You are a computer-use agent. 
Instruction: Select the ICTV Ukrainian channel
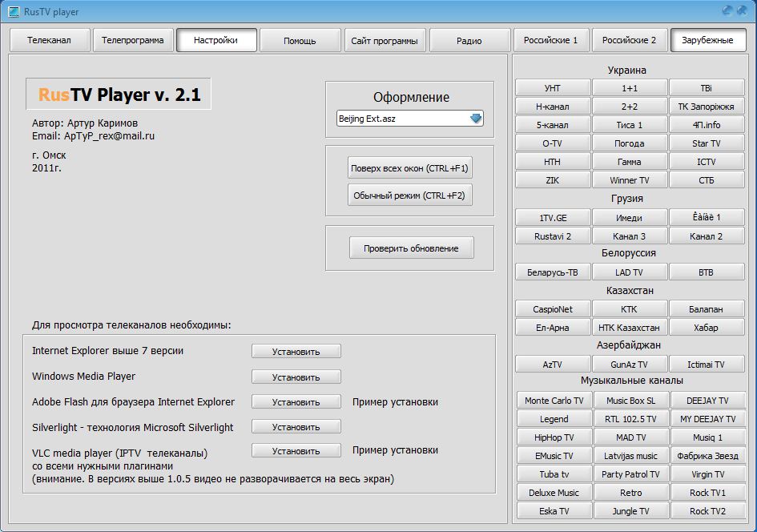click(x=706, y=162)
